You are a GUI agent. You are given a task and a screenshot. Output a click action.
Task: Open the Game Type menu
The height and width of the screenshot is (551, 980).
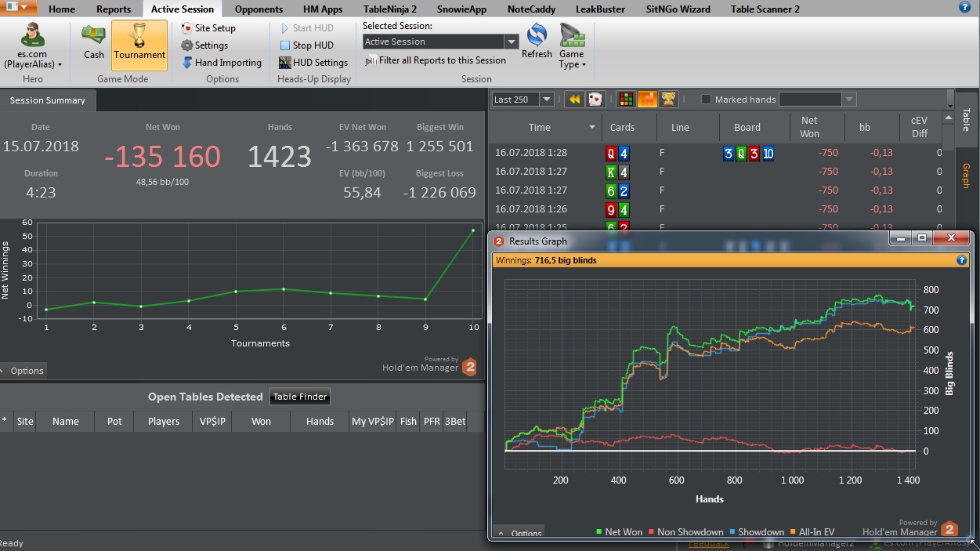572,45
